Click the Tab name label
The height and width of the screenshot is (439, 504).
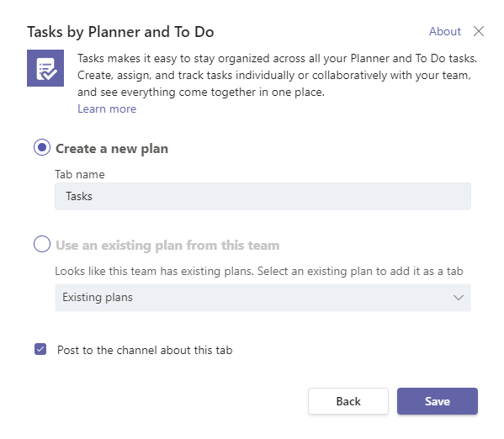pyautogui.click(x=80, y=175)
